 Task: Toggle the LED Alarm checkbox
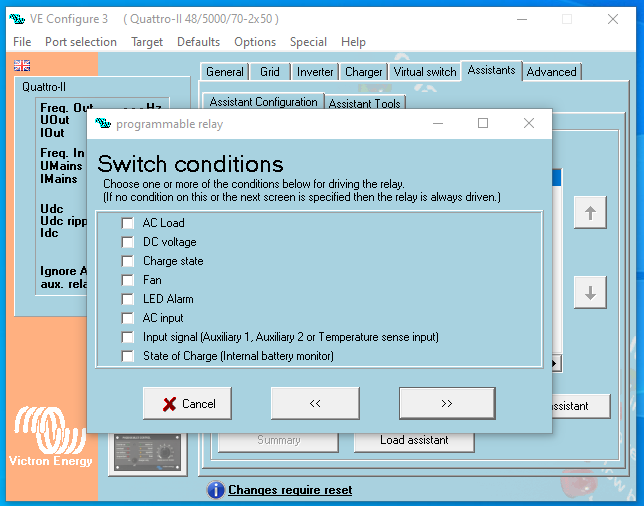click(128, 299)
